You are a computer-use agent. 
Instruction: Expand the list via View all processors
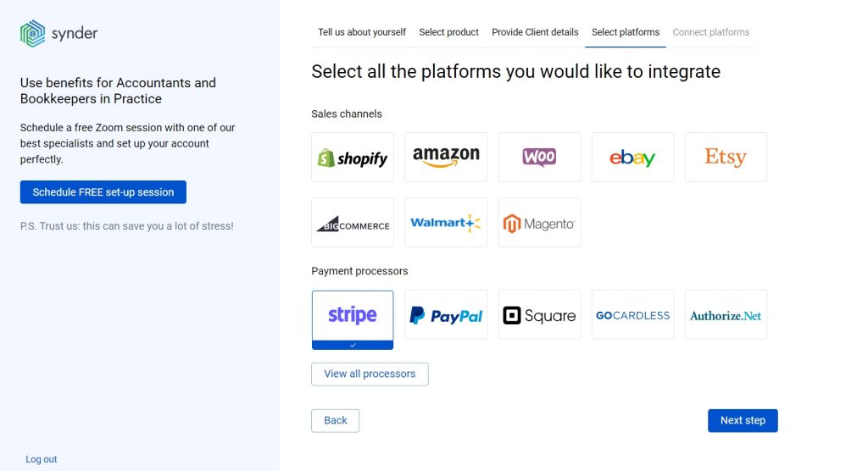(x=370, y=374)
